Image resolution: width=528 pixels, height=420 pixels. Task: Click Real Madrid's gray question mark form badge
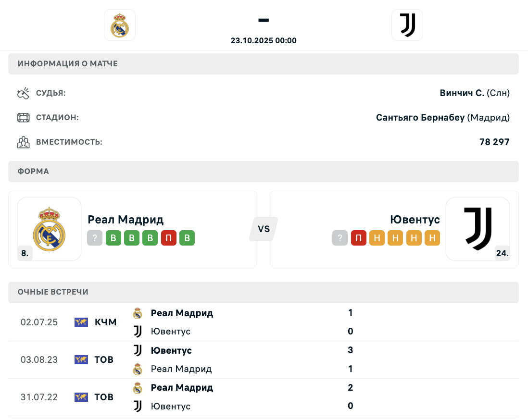(x=95, y=238)
